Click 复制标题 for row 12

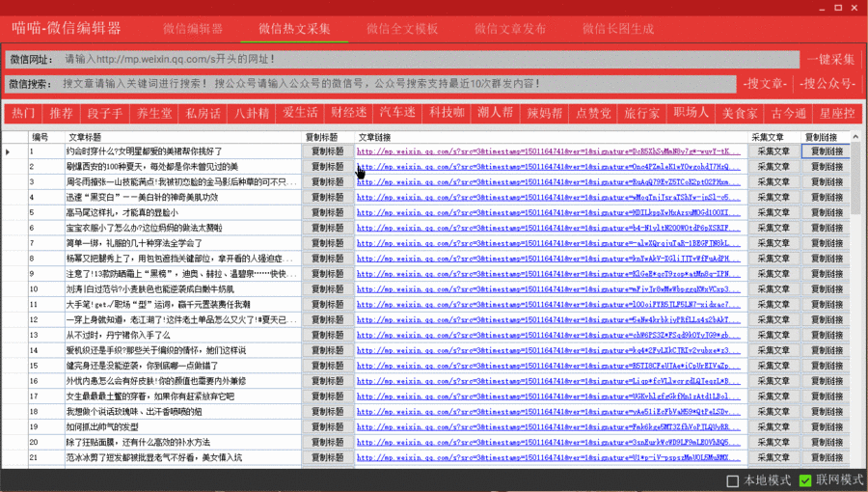pyautogui.click(x=328, y=320)
